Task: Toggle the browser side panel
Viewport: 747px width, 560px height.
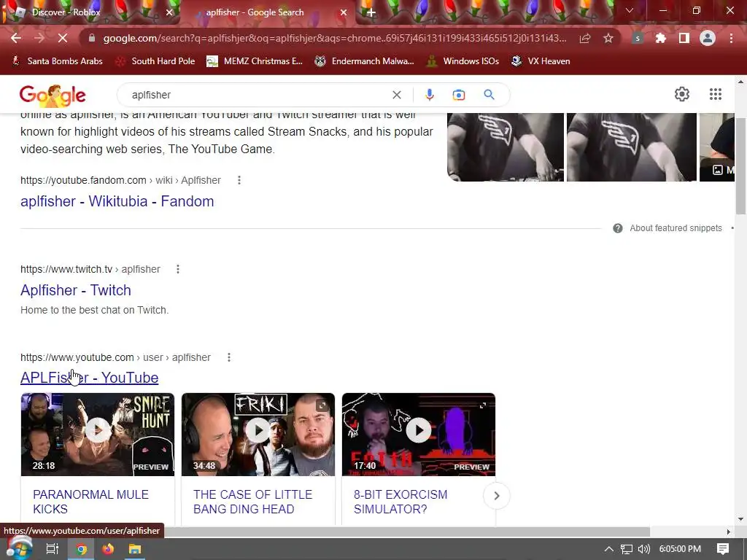Action: 684,38
